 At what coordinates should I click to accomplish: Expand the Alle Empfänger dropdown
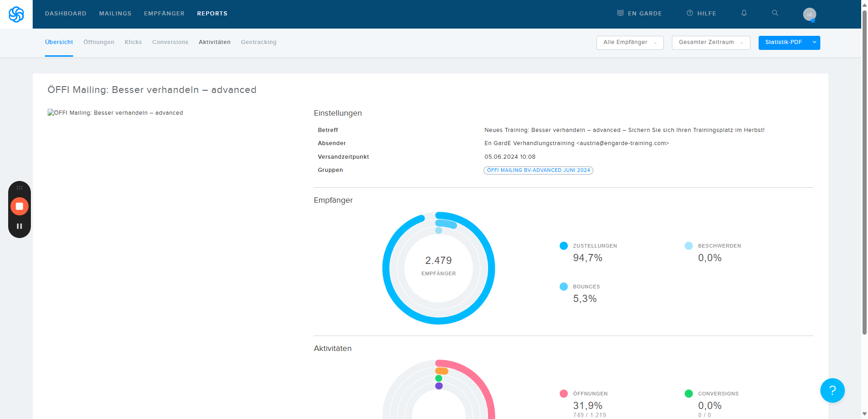630,43
